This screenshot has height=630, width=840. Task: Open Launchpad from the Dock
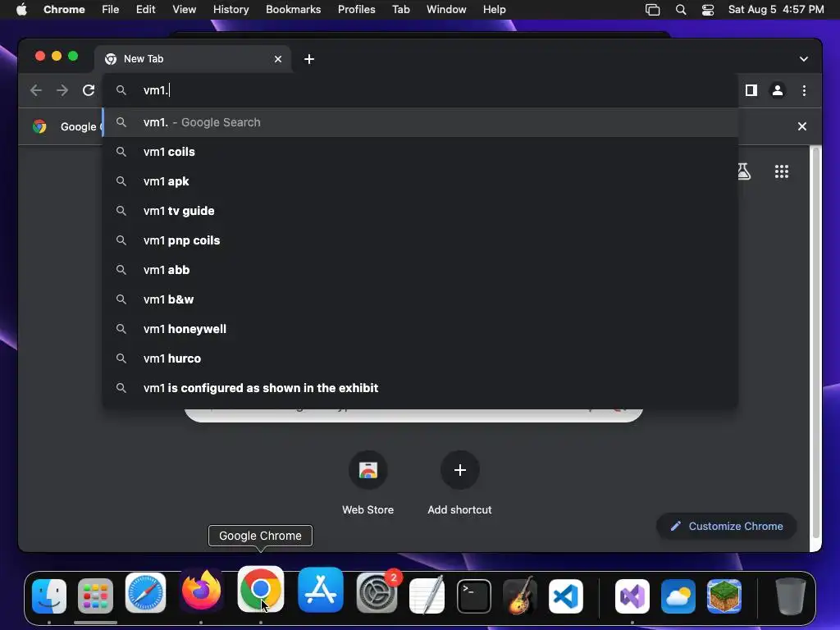(x=95, y=596)
